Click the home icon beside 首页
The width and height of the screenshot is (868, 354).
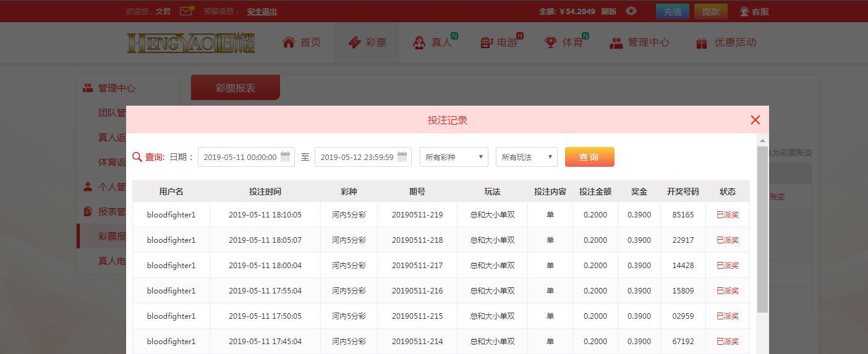(288, 42)
